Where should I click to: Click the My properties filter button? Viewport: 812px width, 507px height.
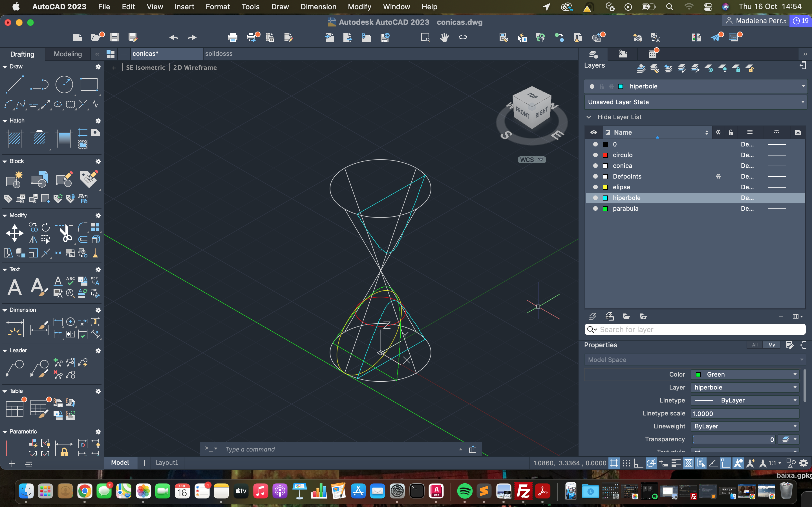point(771,345)
